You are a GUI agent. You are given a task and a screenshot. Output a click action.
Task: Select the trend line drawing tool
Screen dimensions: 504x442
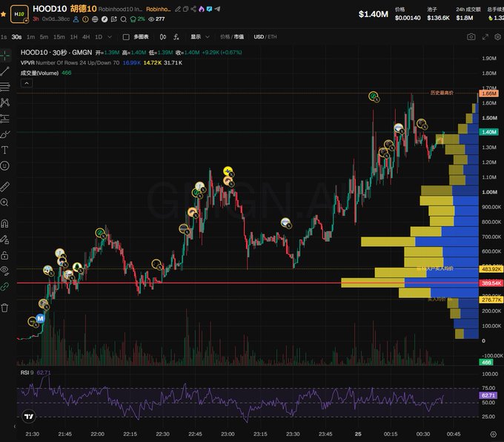pos(5,71)
